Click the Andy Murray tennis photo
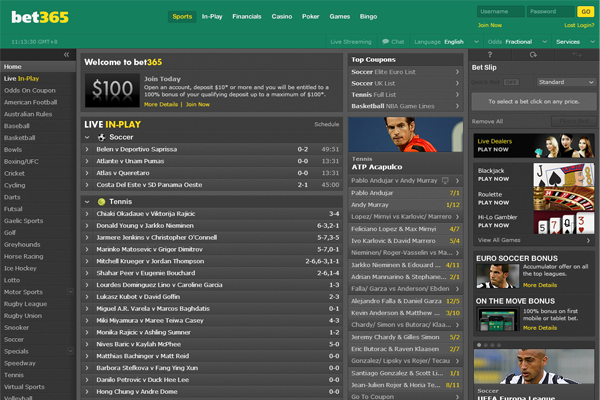 [x=405, y=134]
